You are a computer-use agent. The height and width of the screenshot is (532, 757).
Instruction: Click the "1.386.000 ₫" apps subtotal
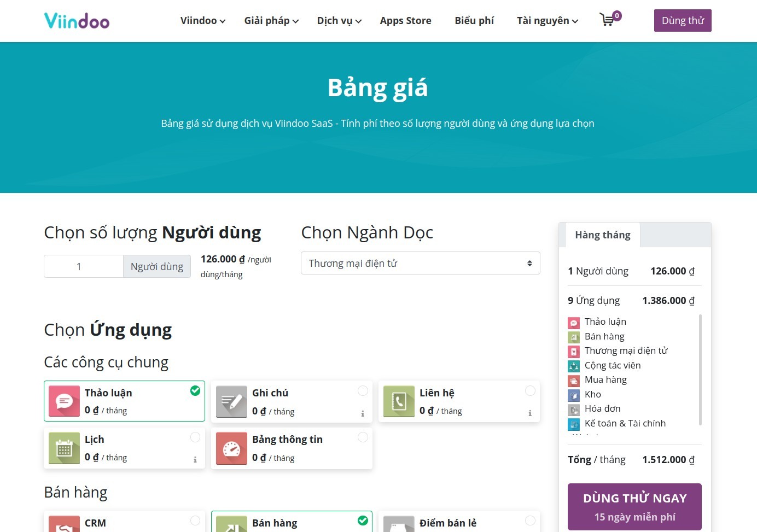click(668, 301)
